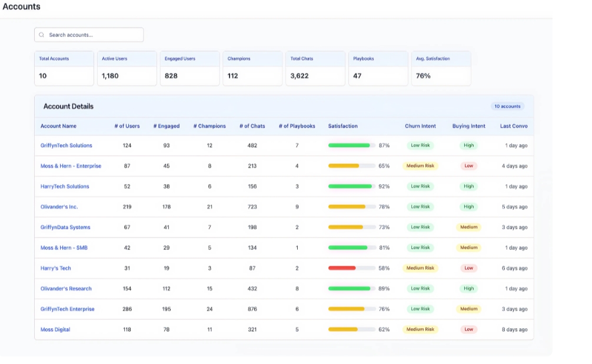Image resolution: width=592 pixels, height=364 pixels.
Task: Sort by # Engaged column header
Action: pos(166,126)
